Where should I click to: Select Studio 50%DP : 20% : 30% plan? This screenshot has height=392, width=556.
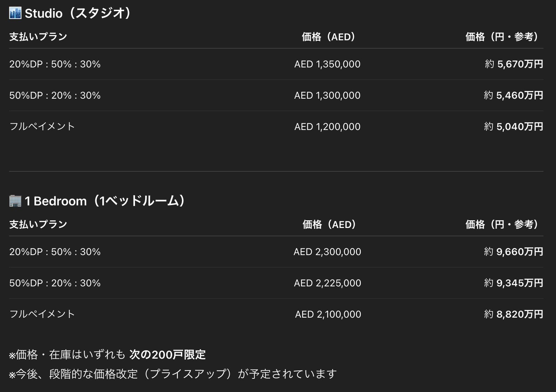click(x=55, y=96)
